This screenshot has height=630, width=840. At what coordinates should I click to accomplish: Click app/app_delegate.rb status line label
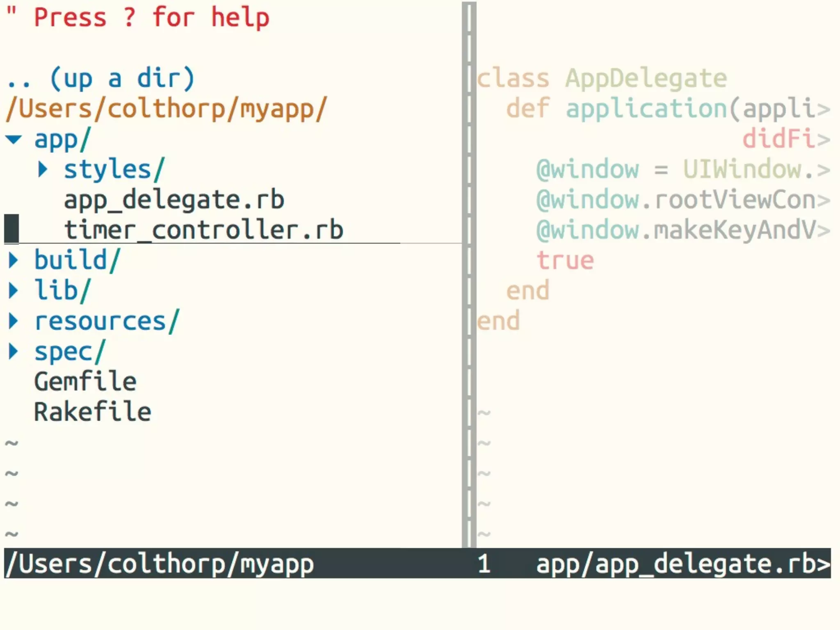[x=681, y=564]
